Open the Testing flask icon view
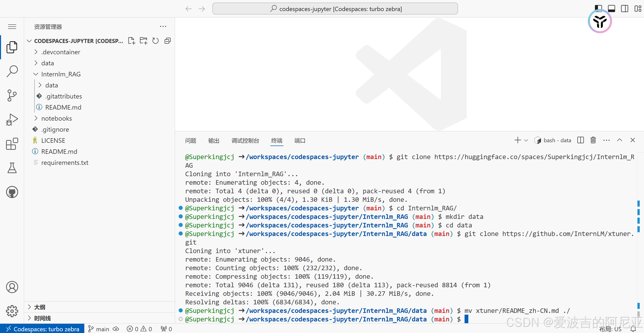 (12, 168)
